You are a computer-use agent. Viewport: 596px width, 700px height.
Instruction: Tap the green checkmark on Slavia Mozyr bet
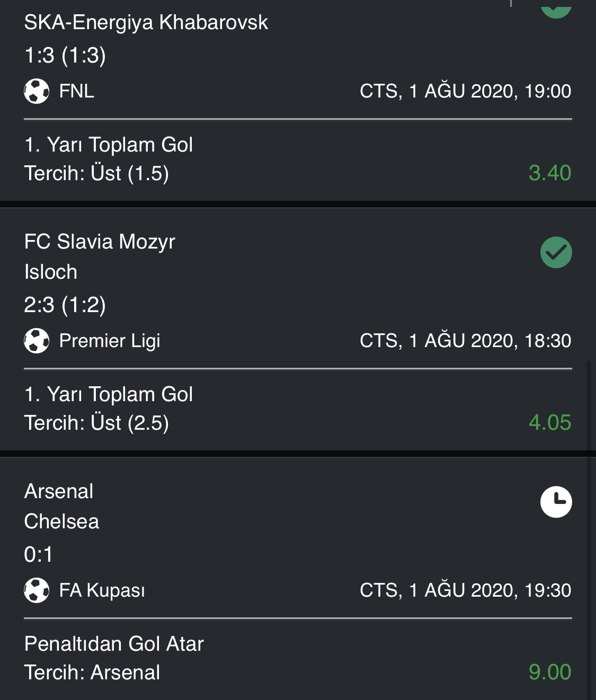point(556,252)
